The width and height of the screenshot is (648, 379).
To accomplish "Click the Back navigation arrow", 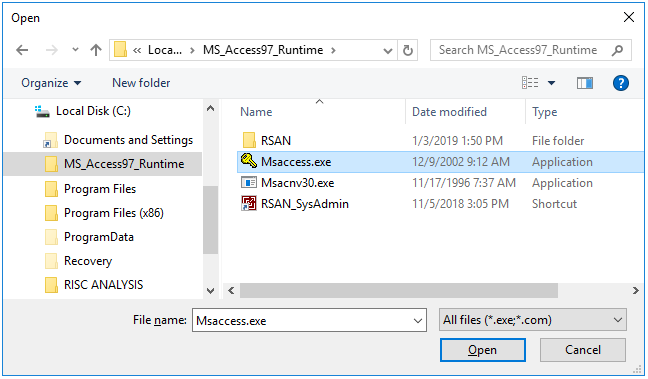I will [22, 50].
